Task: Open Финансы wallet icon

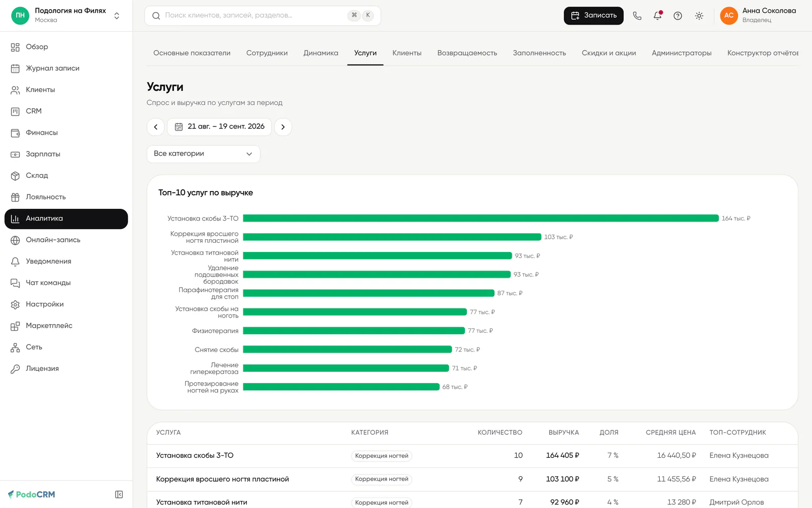Action: click(x=15, y=133)
